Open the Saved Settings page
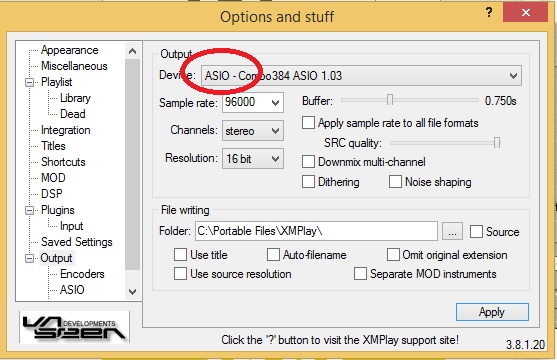The image size is (557, 360). [x=77, y=242]
